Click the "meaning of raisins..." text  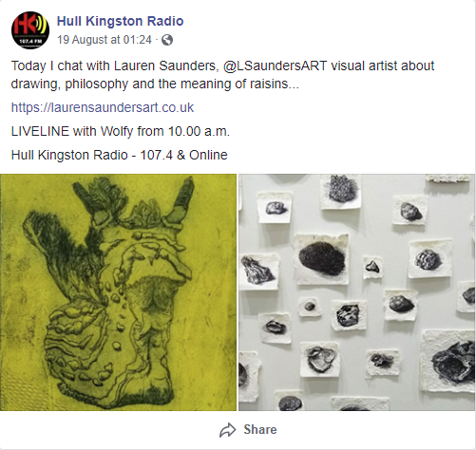click(x=239, y=84)
